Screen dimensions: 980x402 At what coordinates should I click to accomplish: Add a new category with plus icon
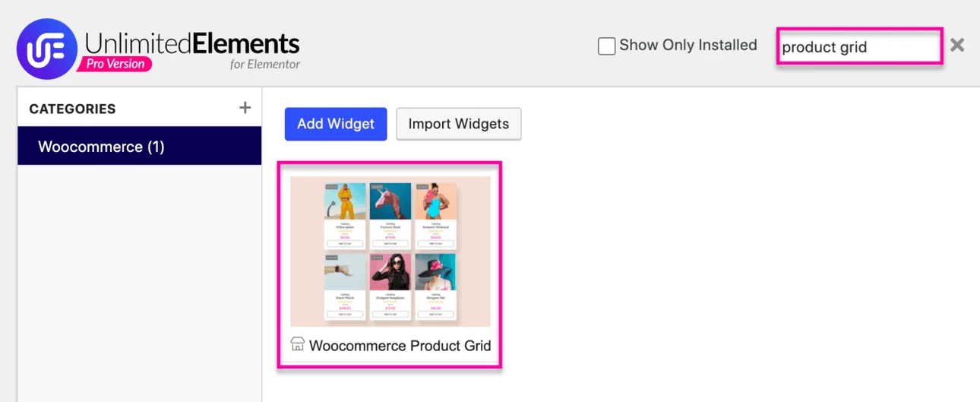click(x=245, y=108)
